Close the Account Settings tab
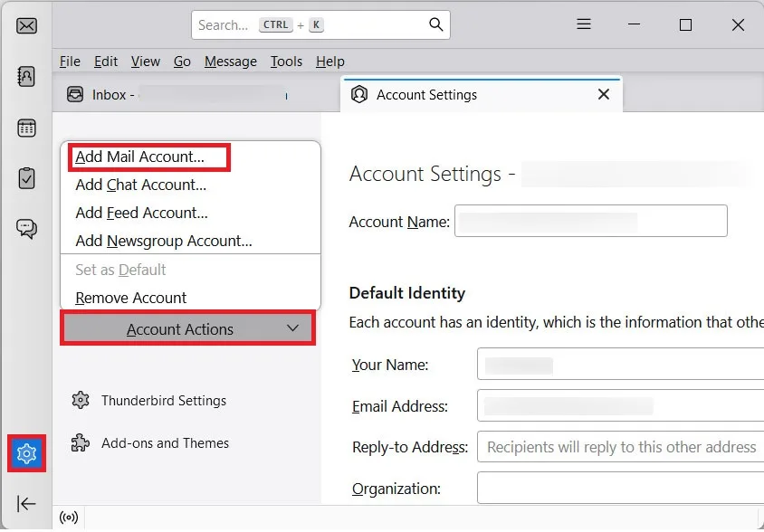 point(603,94)
